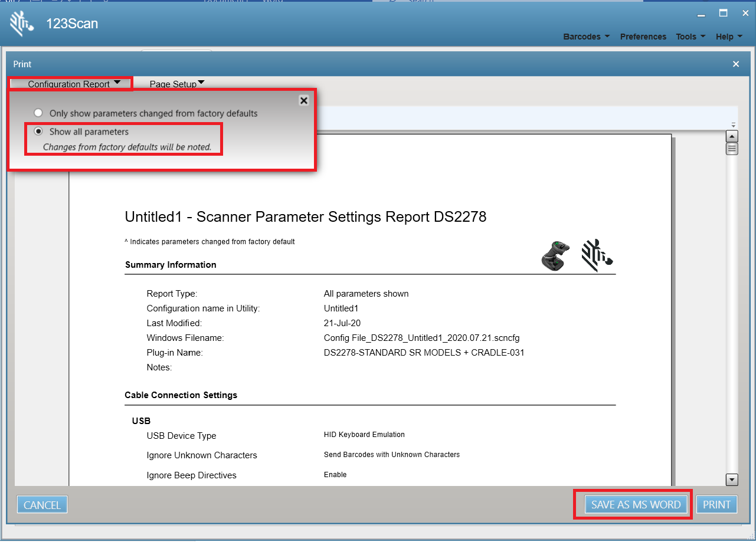Click the small toolbar overflow arrow above scrollbar
This screenshot has width=756, height=542.
tap(734, 125)
